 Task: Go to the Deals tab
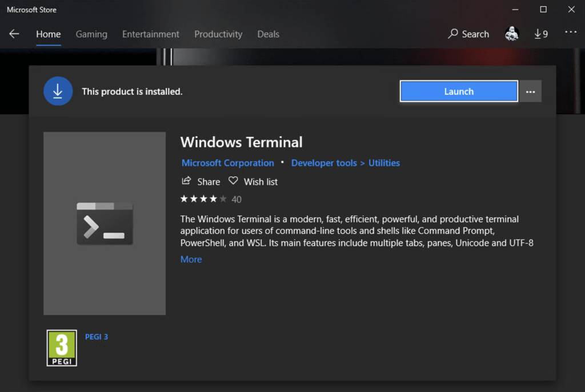coord(269,34)
